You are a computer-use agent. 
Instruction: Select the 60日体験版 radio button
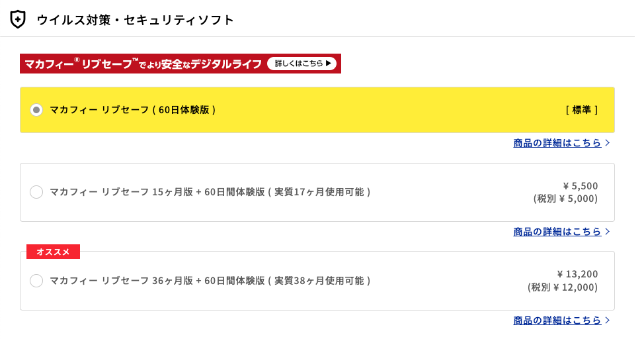click(x=36, y=110)
